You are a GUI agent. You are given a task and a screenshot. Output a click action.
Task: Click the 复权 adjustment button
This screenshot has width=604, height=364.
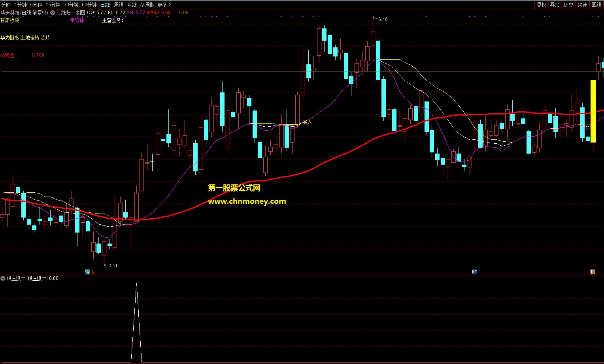point(541,5)
